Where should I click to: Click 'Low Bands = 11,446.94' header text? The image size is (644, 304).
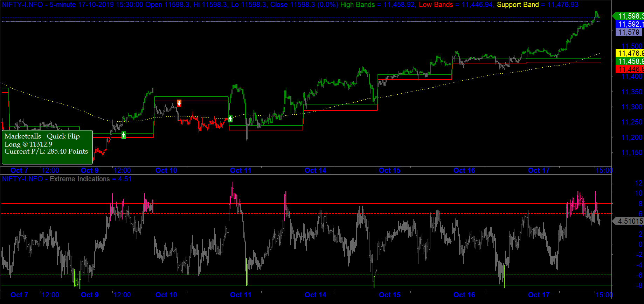[457, 5]
